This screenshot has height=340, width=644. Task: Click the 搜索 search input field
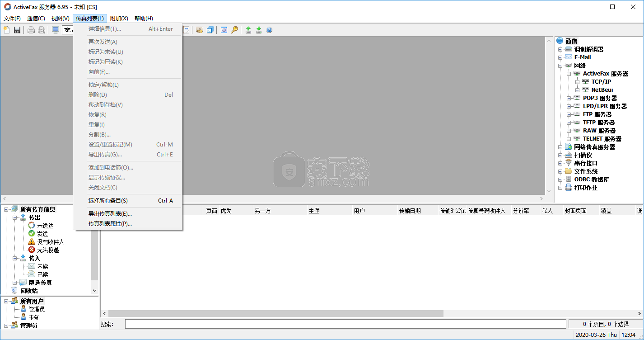pyautogui.click(x=345, y=324)
